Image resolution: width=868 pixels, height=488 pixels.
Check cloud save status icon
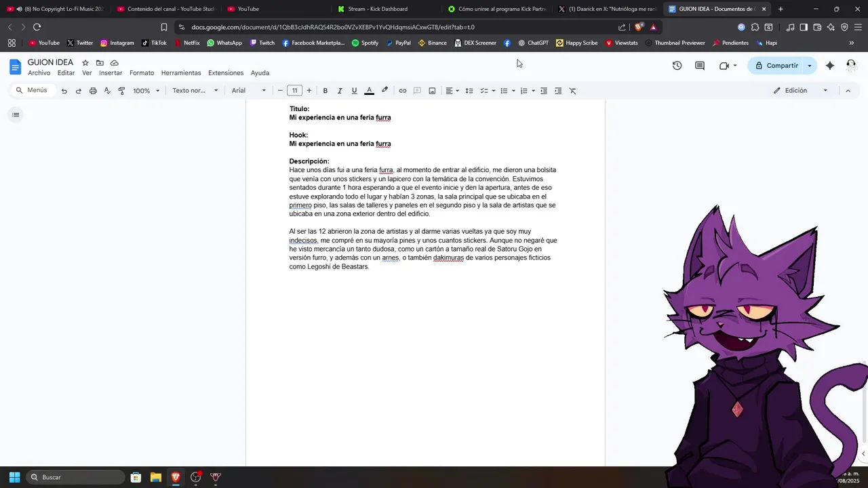[x=114, y=62]
